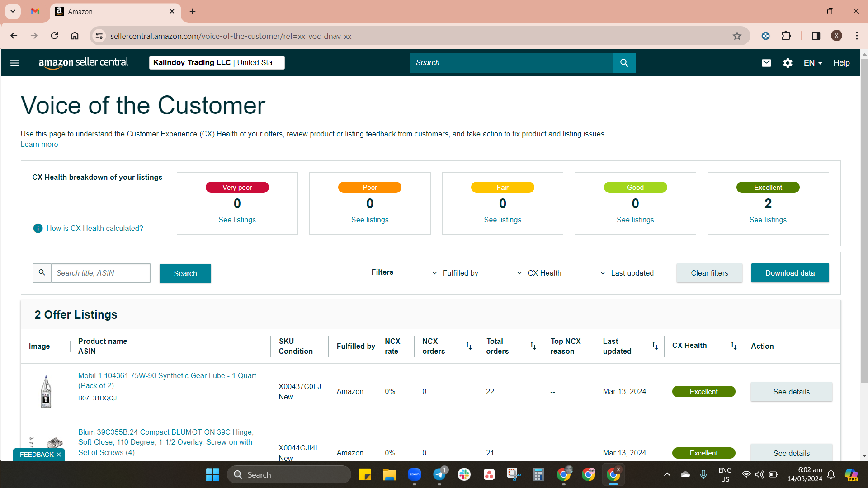Screen dimensions: 868x488
Task: Click the Mobil 1 product thumbnail
Action: [x=46, y=392]
